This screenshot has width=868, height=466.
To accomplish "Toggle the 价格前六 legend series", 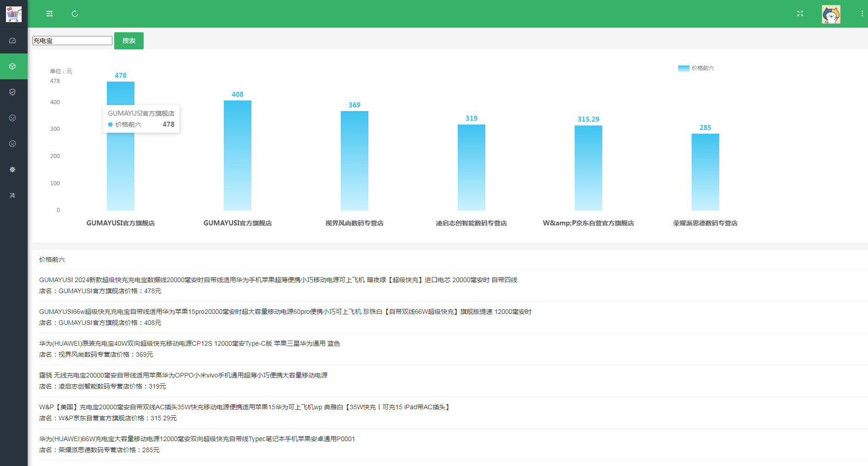I will pyautogui.click(x=696, y=68).
